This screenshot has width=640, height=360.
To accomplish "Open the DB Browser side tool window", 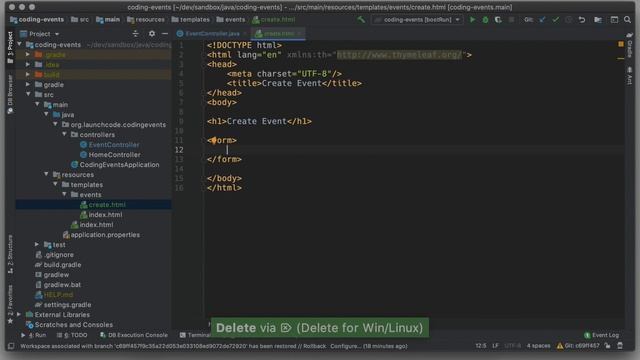I will click(x=10, y=94).
